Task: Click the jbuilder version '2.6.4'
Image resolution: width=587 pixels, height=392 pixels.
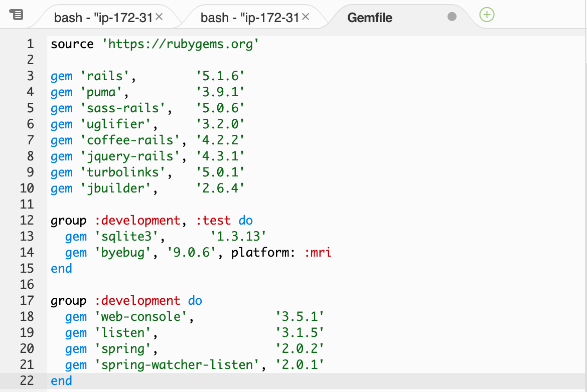Action: click(220, 189)
